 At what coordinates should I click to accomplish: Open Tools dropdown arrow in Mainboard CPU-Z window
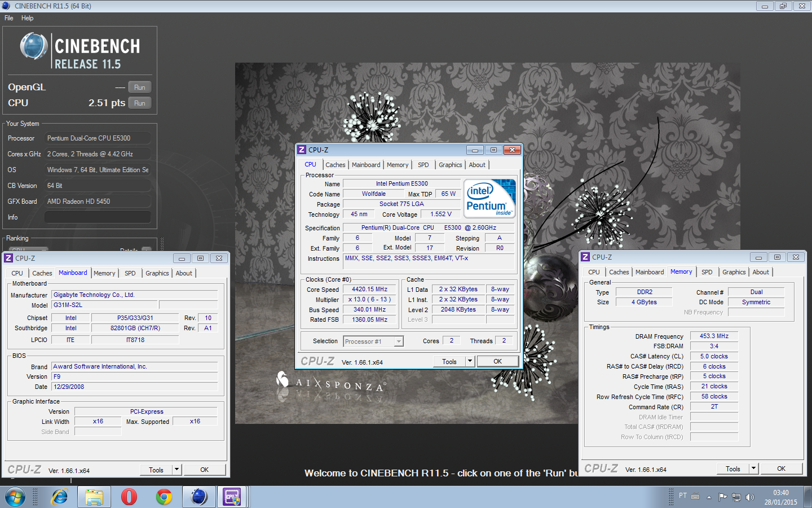pyautogui.click(x=176, y=470)
